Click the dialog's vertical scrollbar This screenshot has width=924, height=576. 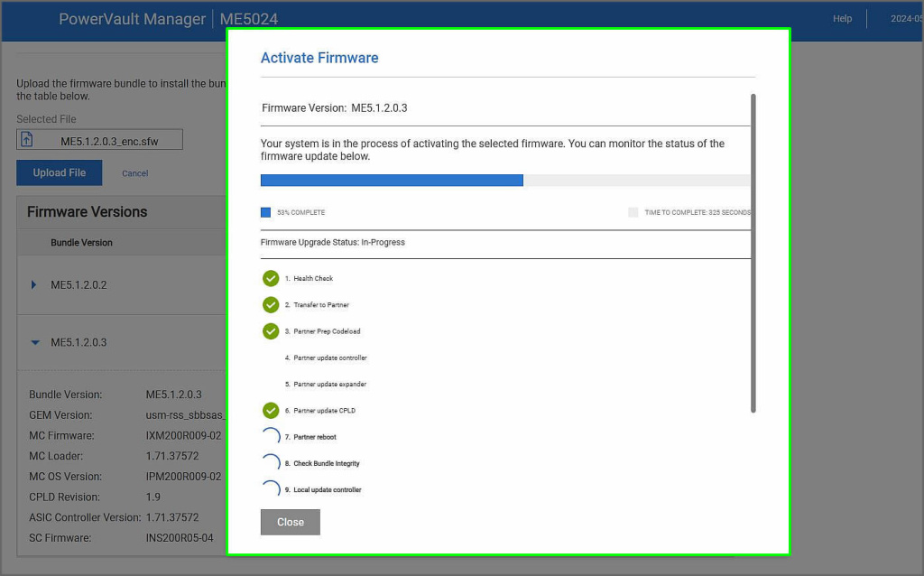pyautogui.click(x=753, y=253)
